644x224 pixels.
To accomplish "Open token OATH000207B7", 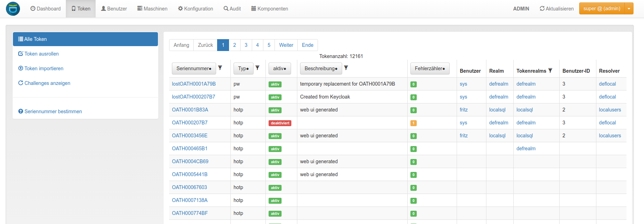I will tap(190, 123).
